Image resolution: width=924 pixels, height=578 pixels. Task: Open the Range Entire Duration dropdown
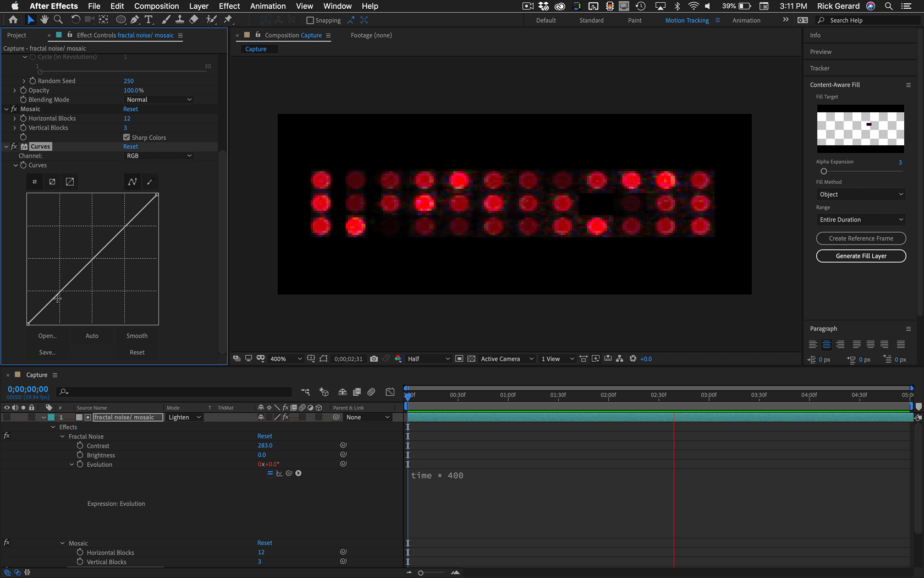pos(861,220)
